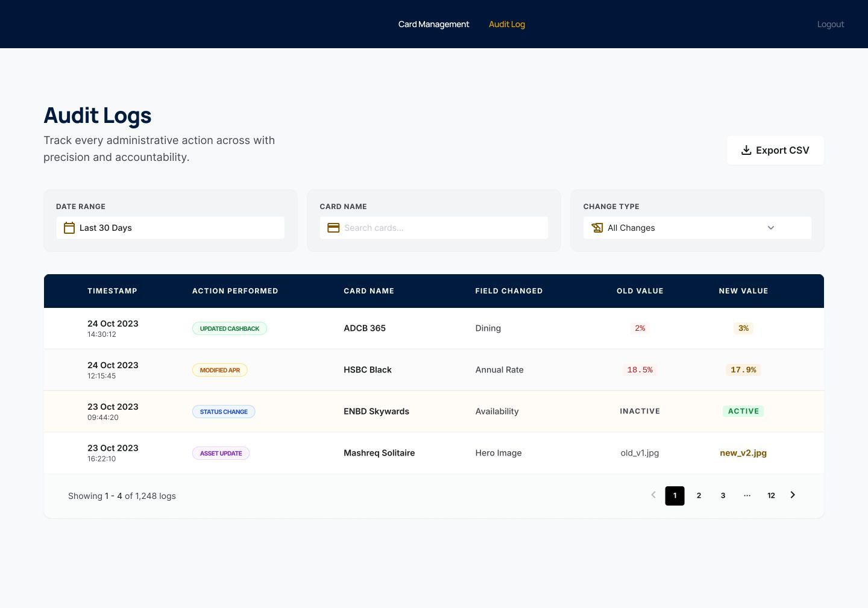This screenshot has height=608, width=868.
Task: Click the Timestamp column header
Action: (x=112, y=291)
